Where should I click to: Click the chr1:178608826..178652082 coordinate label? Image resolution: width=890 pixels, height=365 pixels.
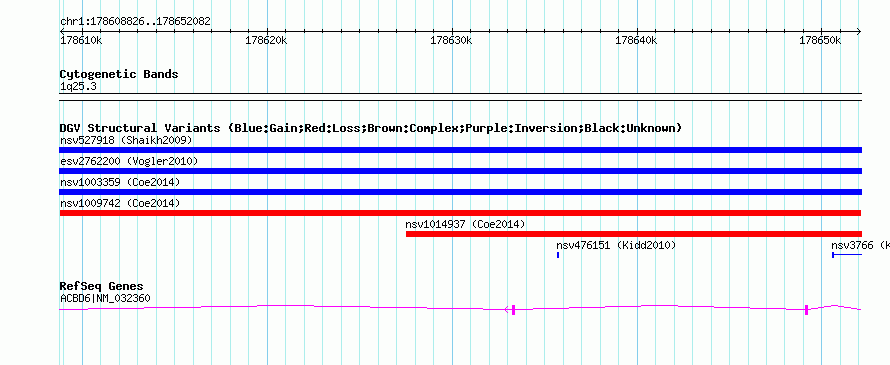click(x=135, y=22)
